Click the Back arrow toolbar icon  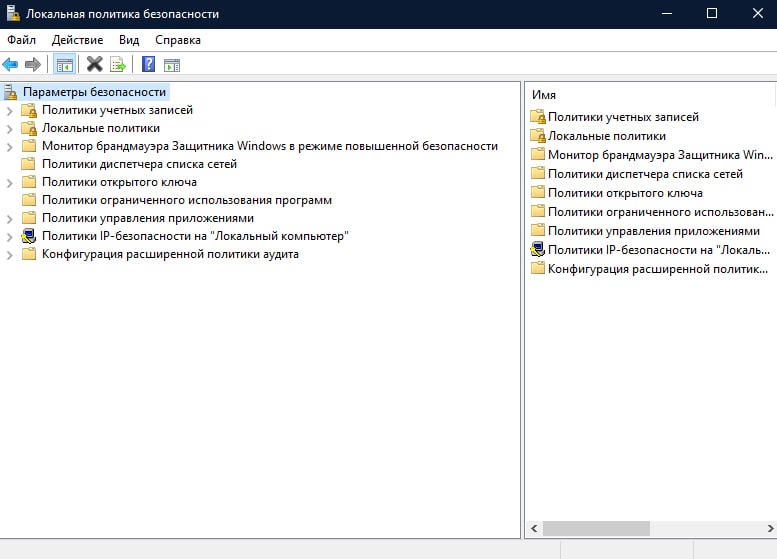pos(10,64)
